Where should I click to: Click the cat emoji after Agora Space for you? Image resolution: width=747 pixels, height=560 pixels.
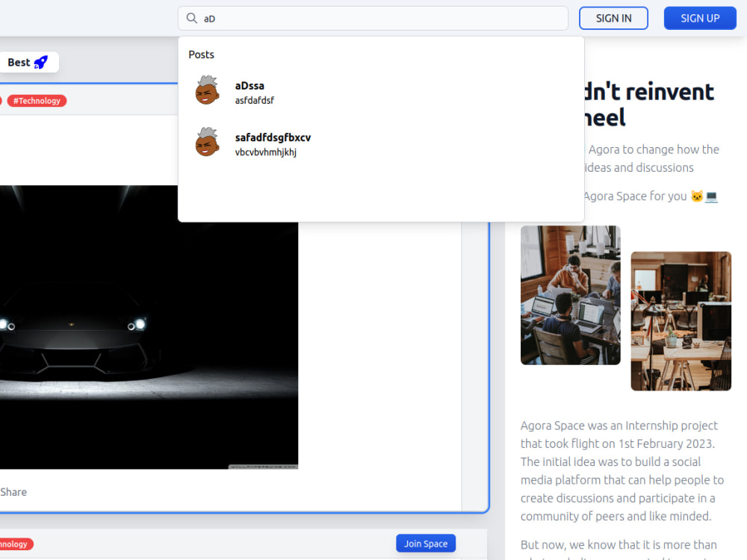click(697, 196)
